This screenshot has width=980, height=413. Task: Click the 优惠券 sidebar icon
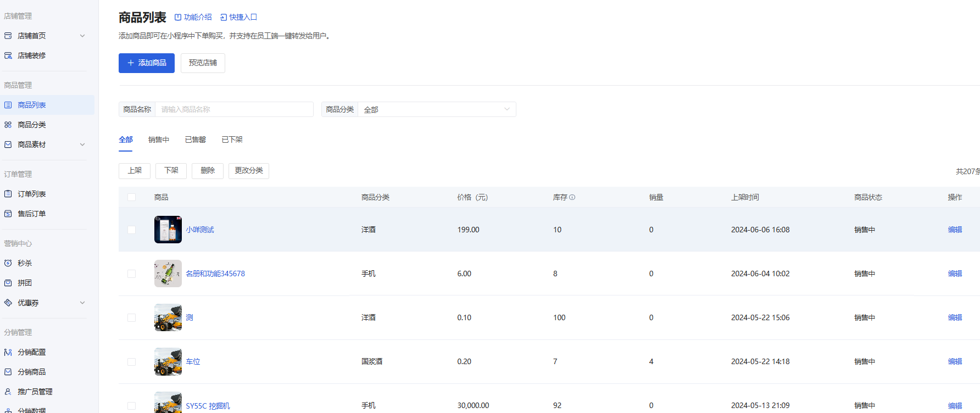coord(8,303)
